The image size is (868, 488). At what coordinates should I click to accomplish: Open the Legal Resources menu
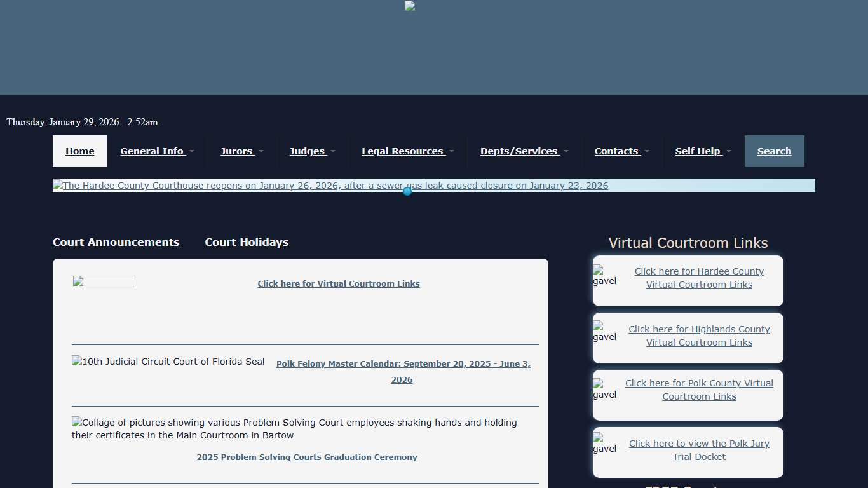click(x=403, y=151)
